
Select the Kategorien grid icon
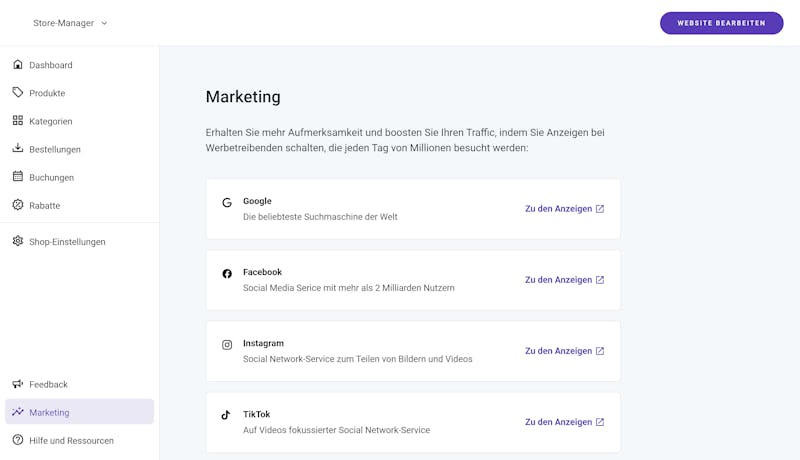click(18, 120)
